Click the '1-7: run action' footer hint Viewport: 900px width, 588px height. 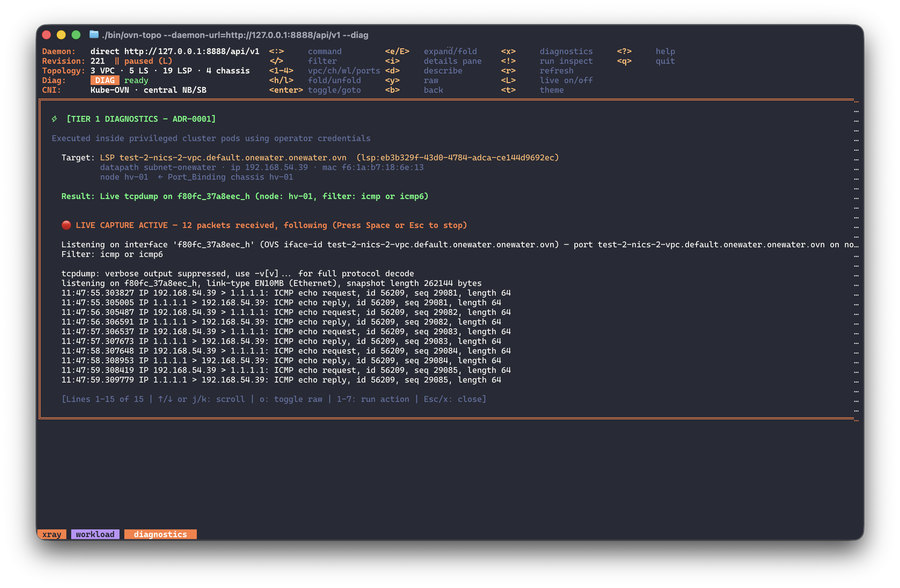373,399
